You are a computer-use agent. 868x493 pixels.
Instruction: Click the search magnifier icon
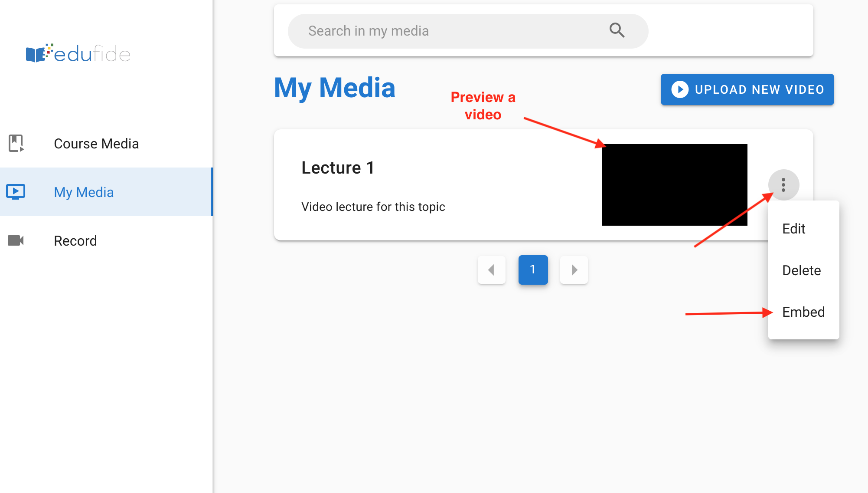tap(617, 30)
